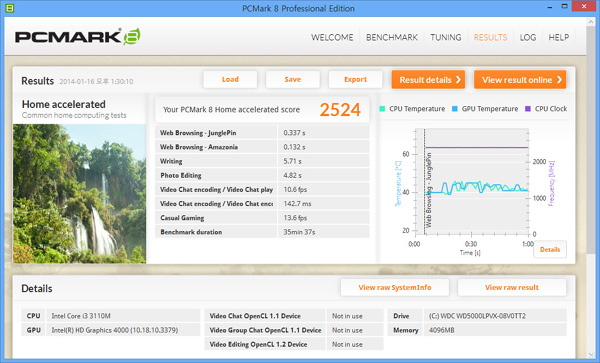This screenshot has width=600, height=363.
Task: Click the Save button
Action: point(293,80)
